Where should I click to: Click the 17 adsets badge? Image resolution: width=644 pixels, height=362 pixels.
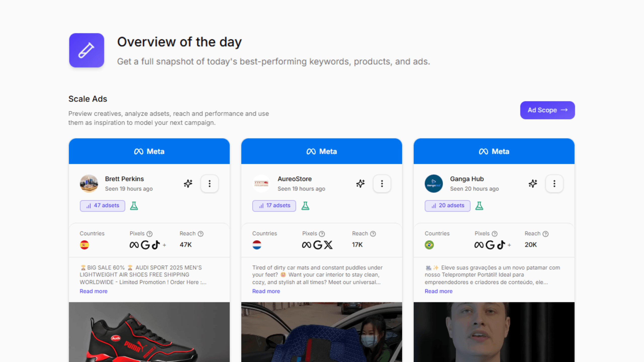[274, 206]
